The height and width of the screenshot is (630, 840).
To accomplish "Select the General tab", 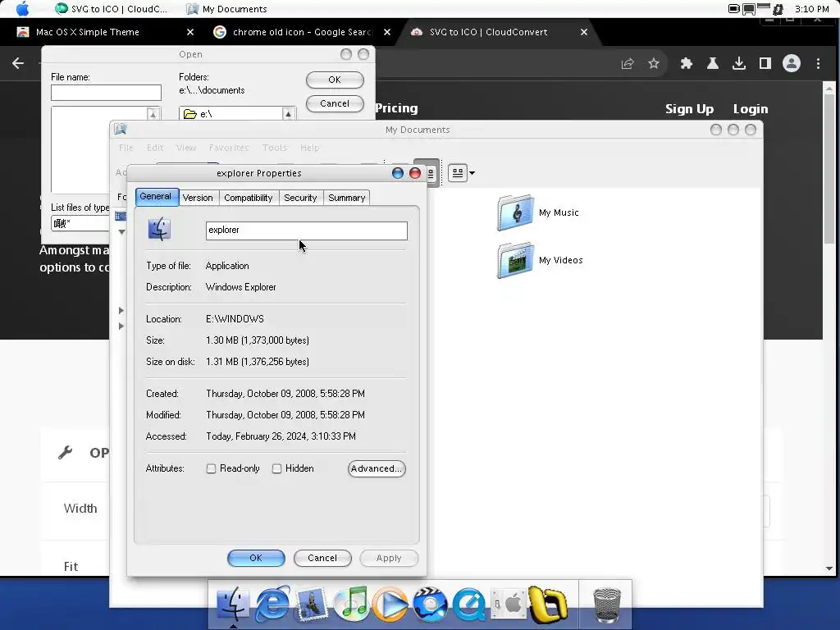I will point(156,197).
